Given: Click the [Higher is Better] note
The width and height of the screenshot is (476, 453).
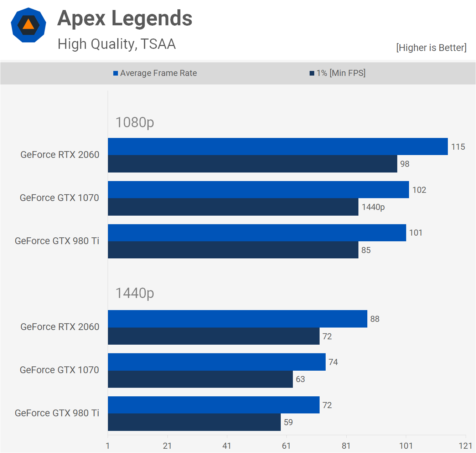Looking at the screenshot, I should (431, 48).
